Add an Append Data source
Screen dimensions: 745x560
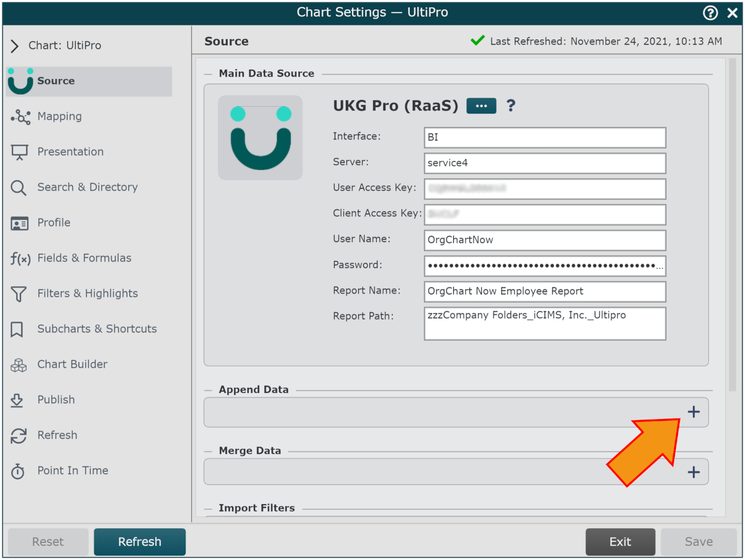coord(693,412)
